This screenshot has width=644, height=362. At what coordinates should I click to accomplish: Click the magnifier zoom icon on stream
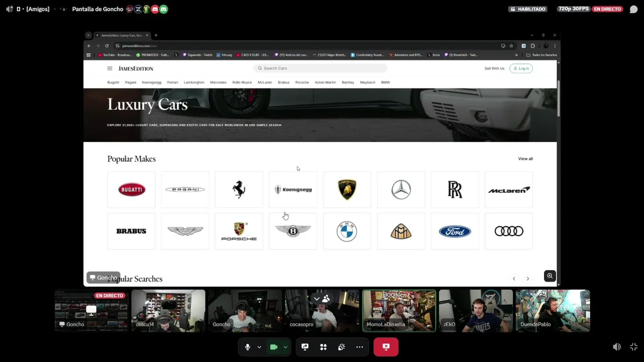[x=550, y=276]
